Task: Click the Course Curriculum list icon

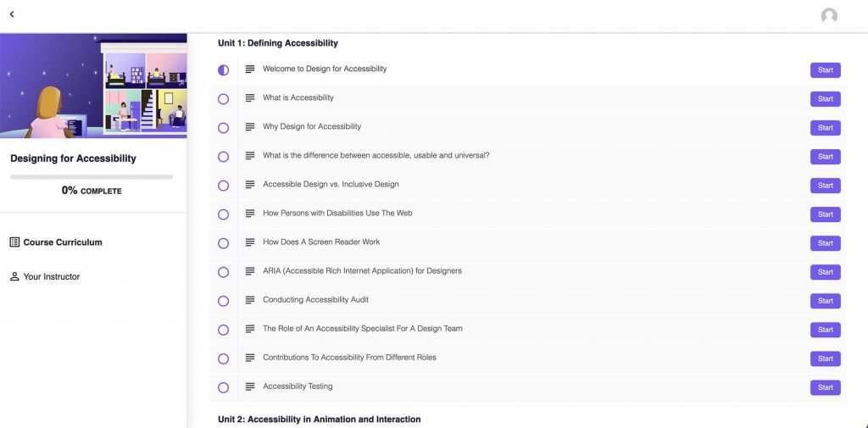Action: [x=15, y=242]
